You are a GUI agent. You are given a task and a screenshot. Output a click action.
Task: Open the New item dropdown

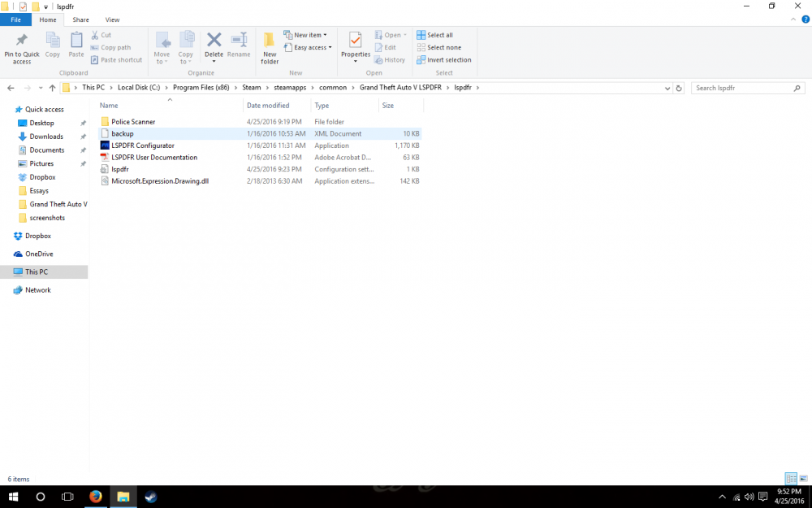(305, 35)
